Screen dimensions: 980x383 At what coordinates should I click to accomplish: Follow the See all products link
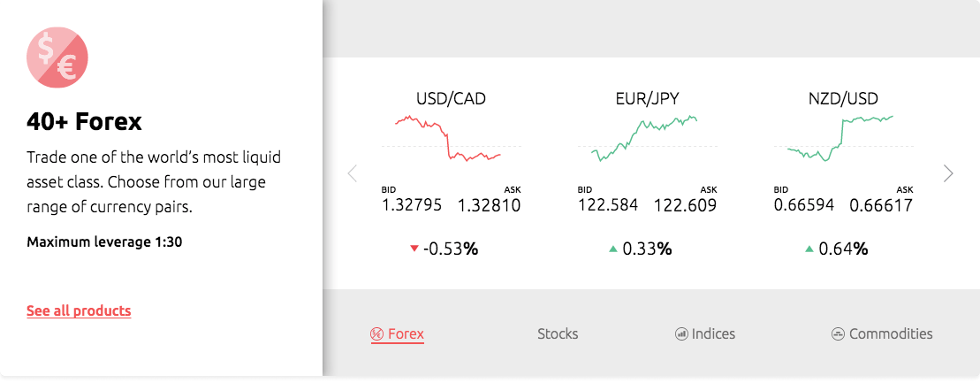click(79, 311)
